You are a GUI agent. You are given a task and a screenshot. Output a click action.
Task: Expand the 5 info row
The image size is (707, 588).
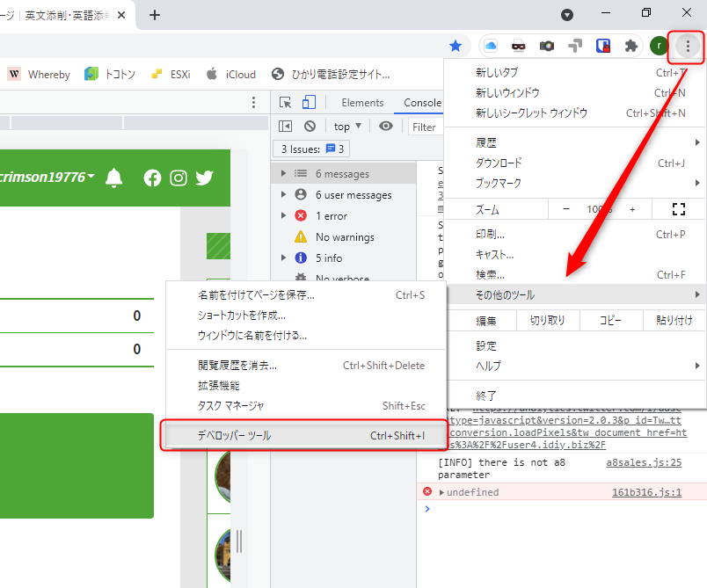pyautogui.click(x=343, y=258)
